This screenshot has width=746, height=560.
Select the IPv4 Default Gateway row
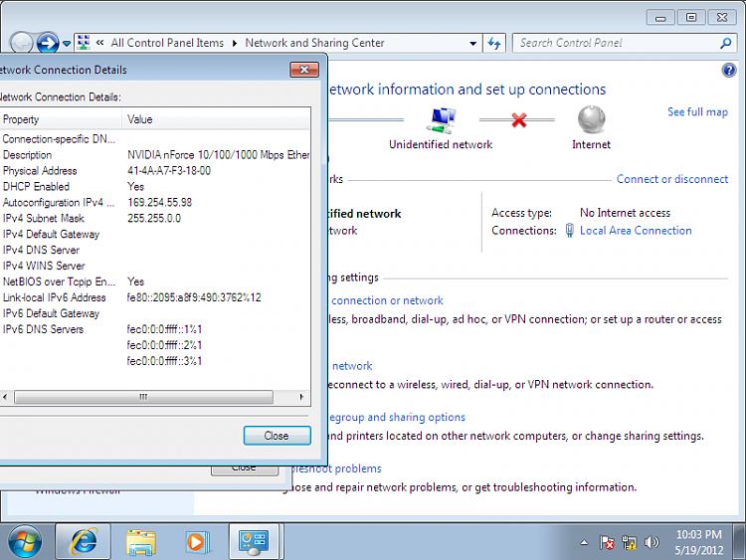pos(155,234)
